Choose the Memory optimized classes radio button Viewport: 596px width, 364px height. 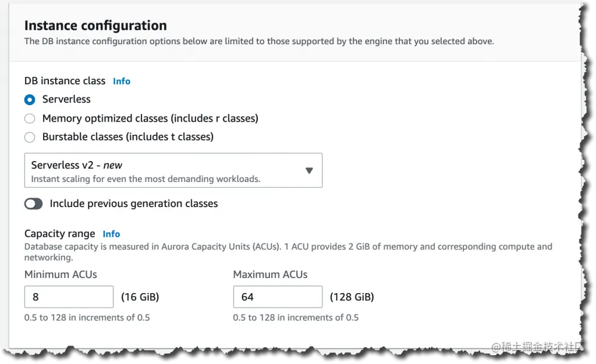(30, 119)
